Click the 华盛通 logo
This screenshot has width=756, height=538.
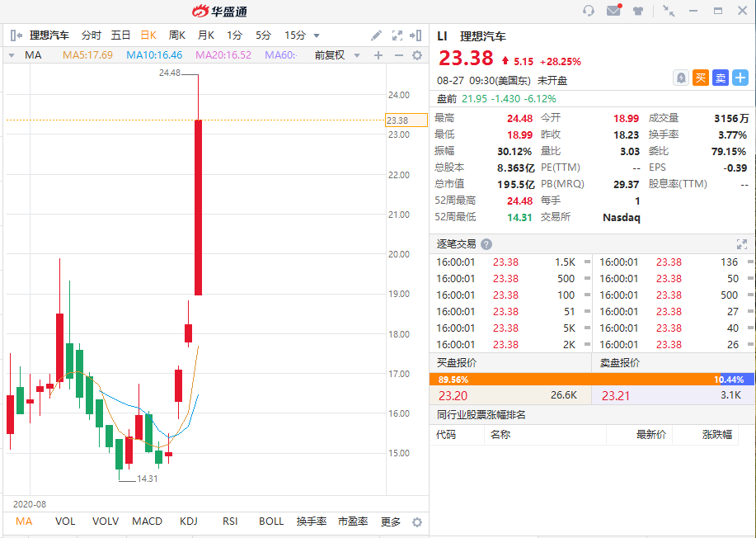point(220,11)
